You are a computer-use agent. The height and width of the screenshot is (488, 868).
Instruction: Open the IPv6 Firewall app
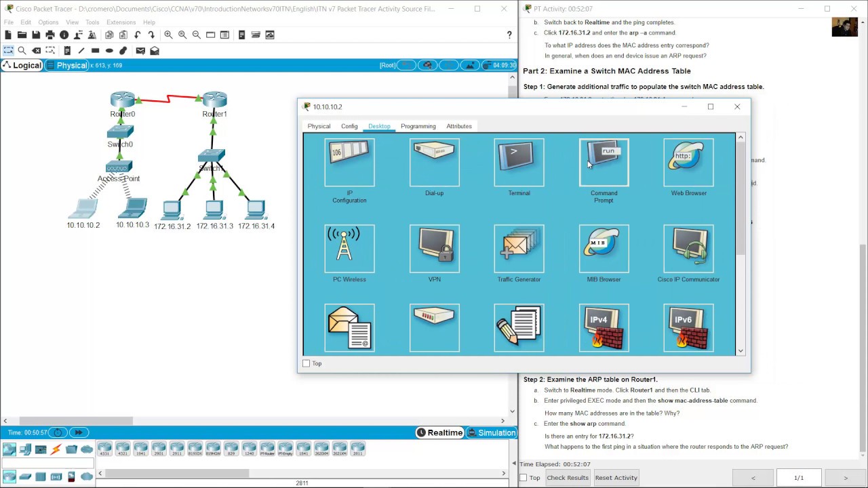pos(689,329)
